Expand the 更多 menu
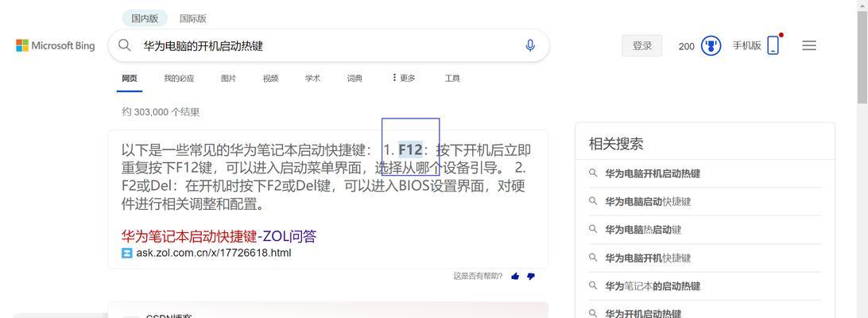This screenshot has width=868, height=318. coord(404,78)
